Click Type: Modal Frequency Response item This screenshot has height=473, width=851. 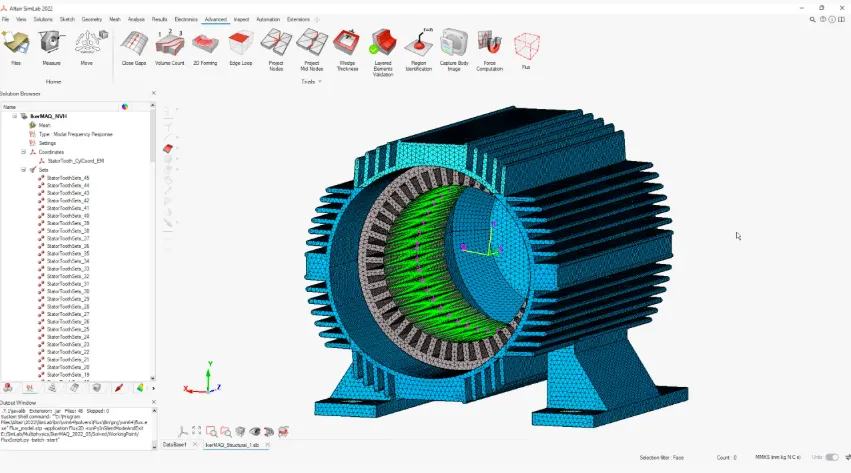pos(75,134)
